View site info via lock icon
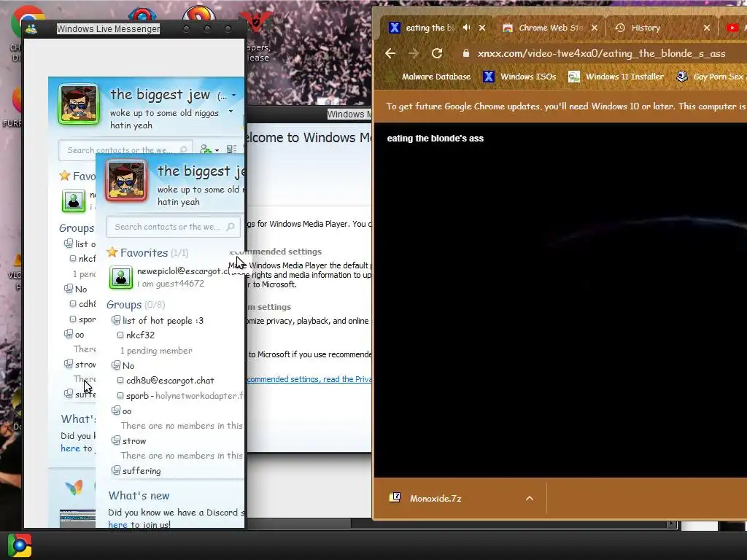The height and width of the screenshot is (560, 747). point(466,53)
